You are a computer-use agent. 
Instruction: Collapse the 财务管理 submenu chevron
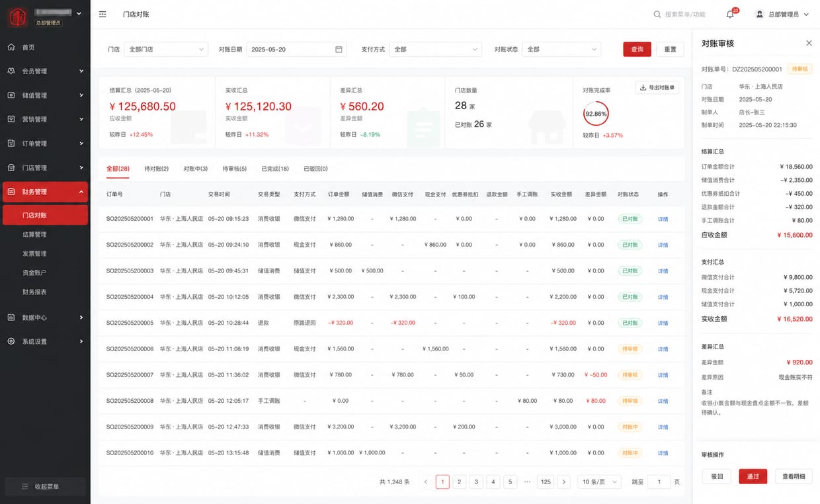[81, 192]
